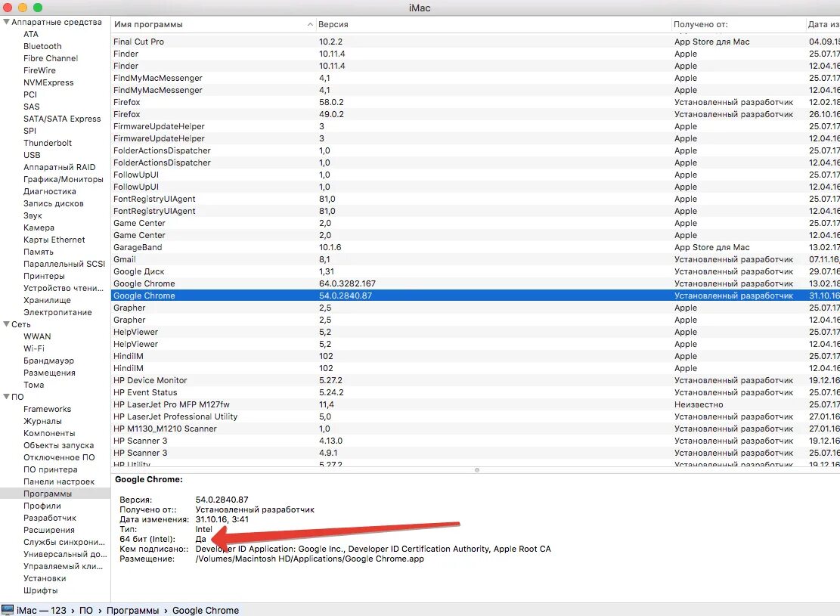840x616 pixels.
Task: Select Брандмауэр in sidebar
Action: 48,361
